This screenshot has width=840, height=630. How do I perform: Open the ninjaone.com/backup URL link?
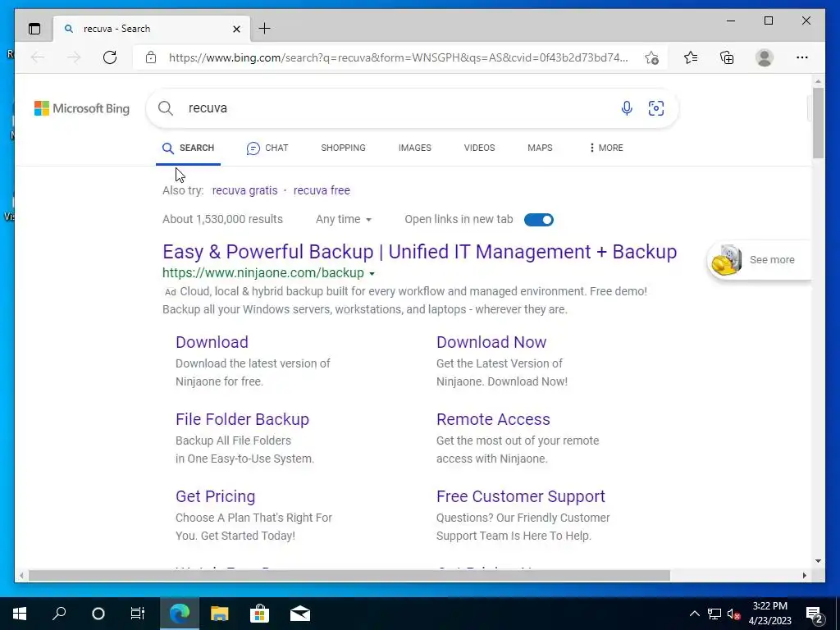click(x=263, y=272)
